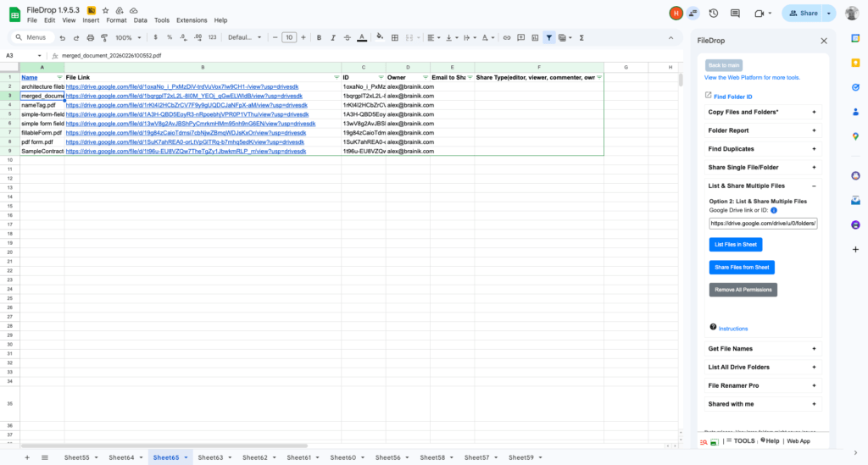Expand the Share Single File/Folder section
This screenshot has width=868, height=465.
point(762,168)
